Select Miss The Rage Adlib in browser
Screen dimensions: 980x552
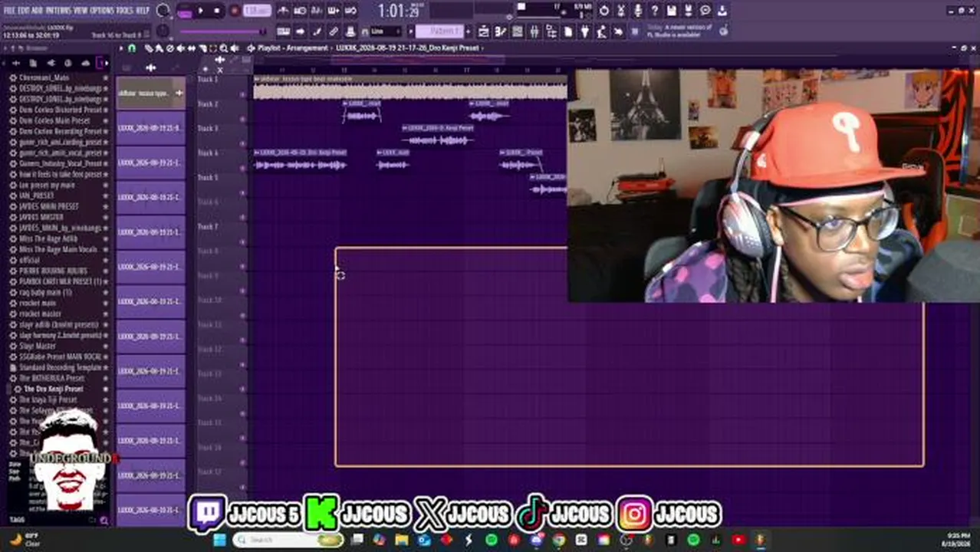tap(48, 238)
